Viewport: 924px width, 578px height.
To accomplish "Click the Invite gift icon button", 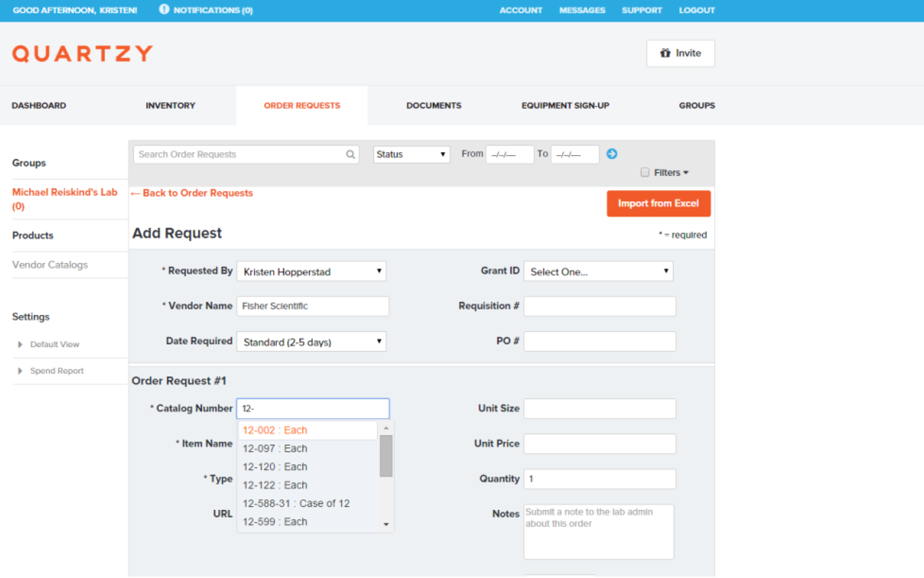I will pos(680,53).
